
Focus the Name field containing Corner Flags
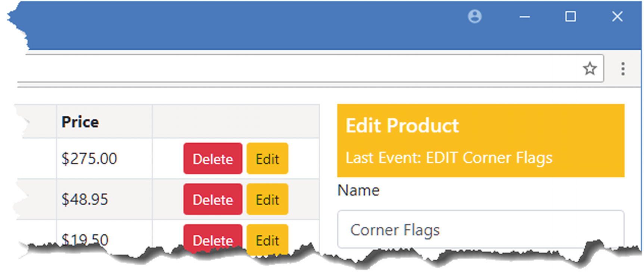pos(480,229)
